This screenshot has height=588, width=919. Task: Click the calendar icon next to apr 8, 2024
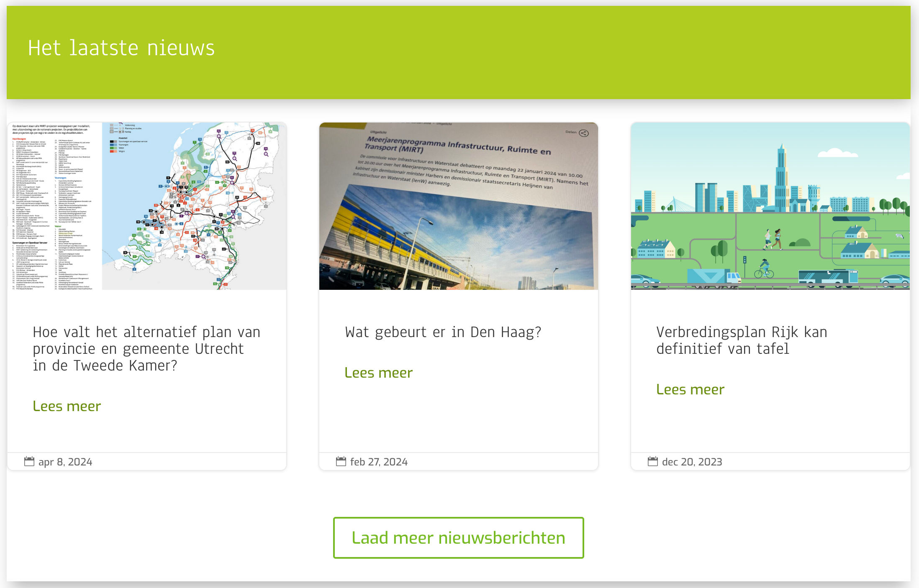point(28,461)
